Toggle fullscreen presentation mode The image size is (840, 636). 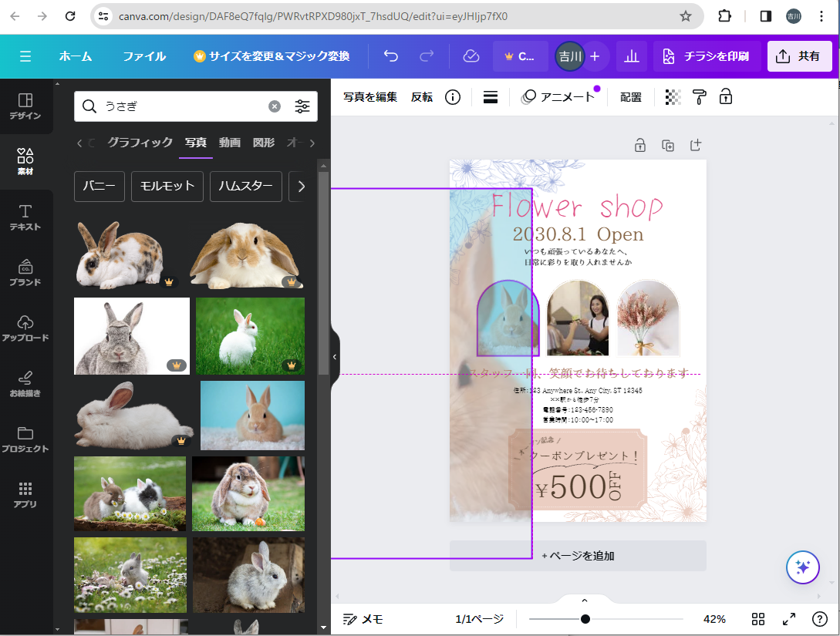[x=789, y=619]
